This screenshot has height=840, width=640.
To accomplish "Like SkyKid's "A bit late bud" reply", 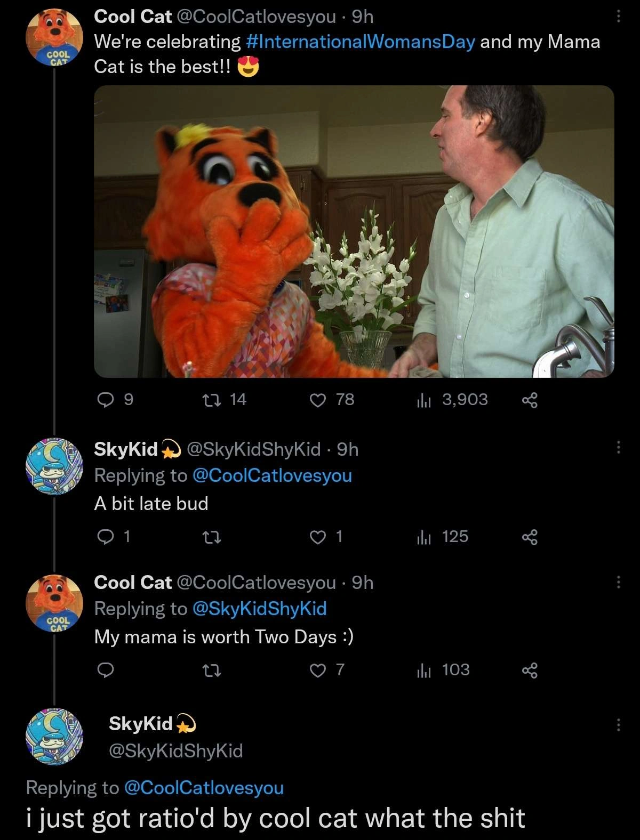I will click(318, 537).
